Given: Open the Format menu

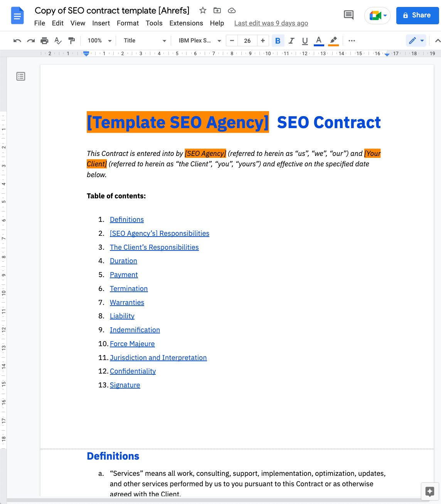Looking at the screenshot, I should (128, 23).
